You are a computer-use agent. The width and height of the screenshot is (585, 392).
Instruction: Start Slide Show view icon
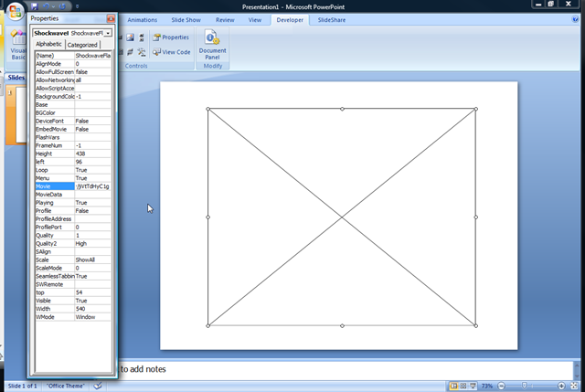(473, 386)
